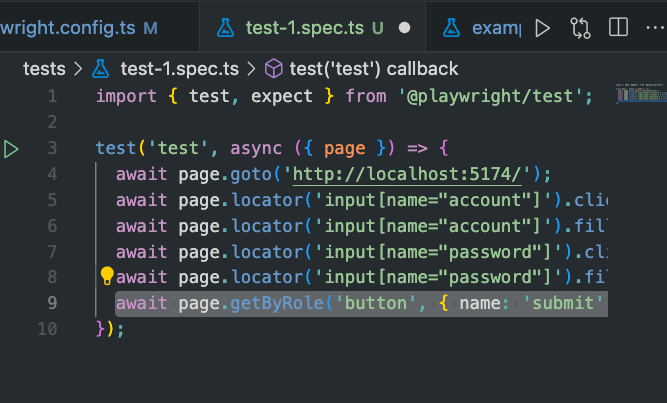Follow the http://localhost:5174/ link
The height and width of the screenshot is (403, 667).
[408, 172]
